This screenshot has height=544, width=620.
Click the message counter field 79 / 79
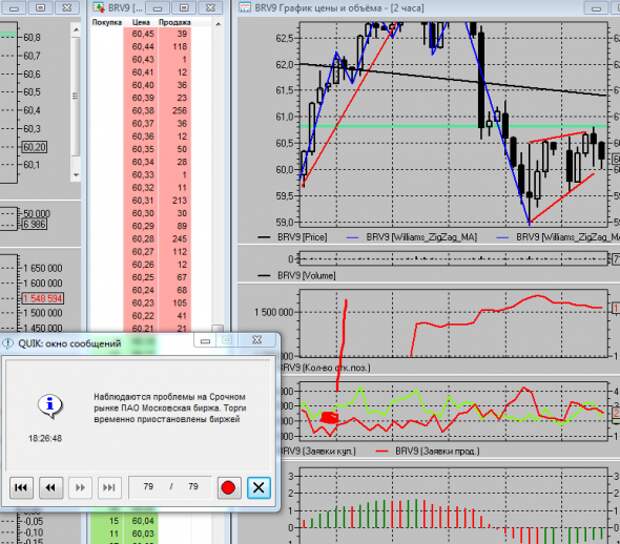169,487
